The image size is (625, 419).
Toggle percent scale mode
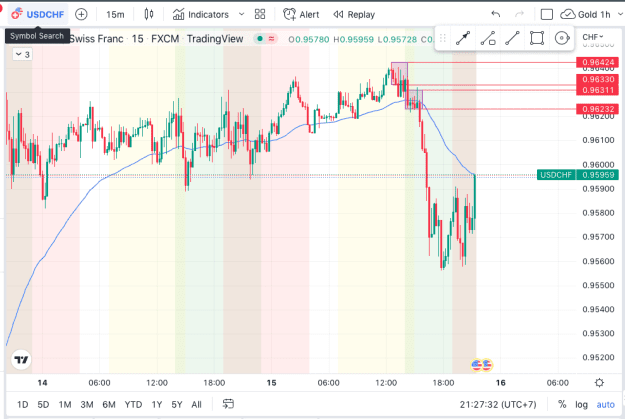tap(562, 405)
